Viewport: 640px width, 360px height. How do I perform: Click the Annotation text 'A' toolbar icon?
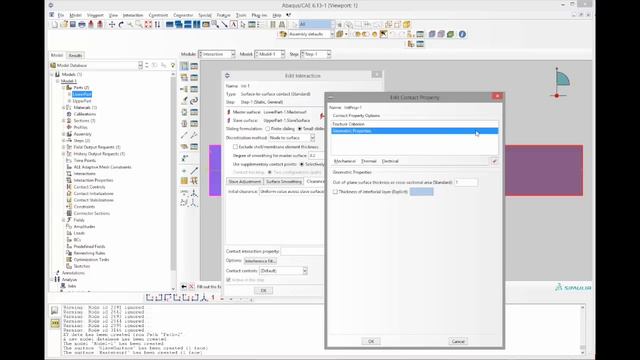pos(233,25)
